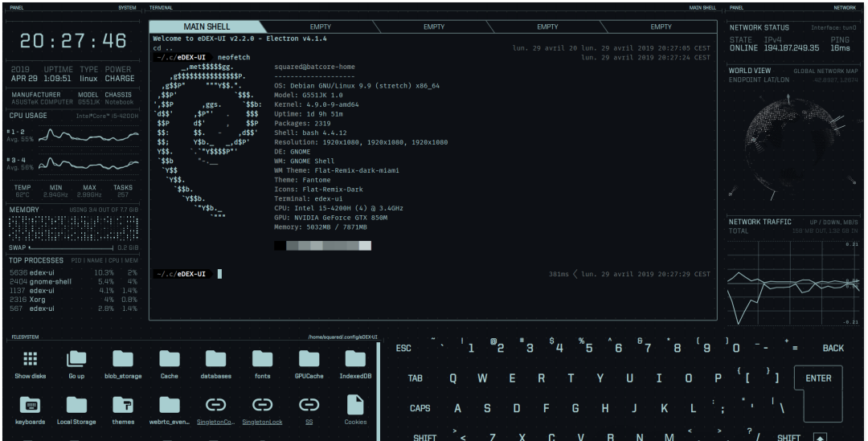Click the squared@batcore-home text in terminal

pyautogui.click(x=314, y=67)
